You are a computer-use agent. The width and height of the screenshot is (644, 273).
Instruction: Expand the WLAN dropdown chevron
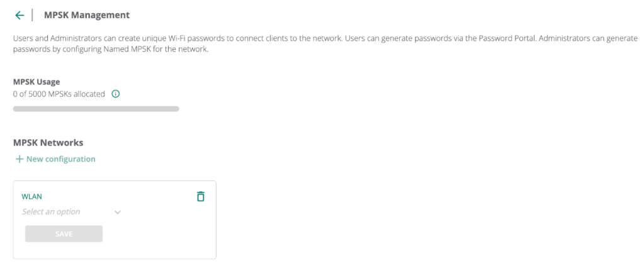click(x=118, y=212)
